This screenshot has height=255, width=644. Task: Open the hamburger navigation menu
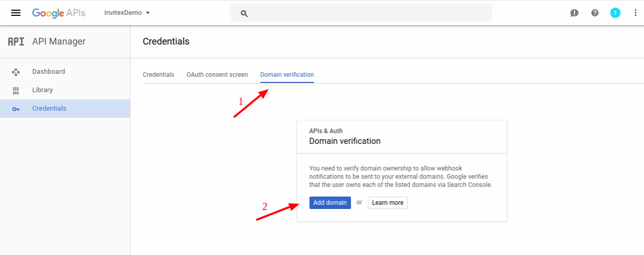tap(16, 13)
